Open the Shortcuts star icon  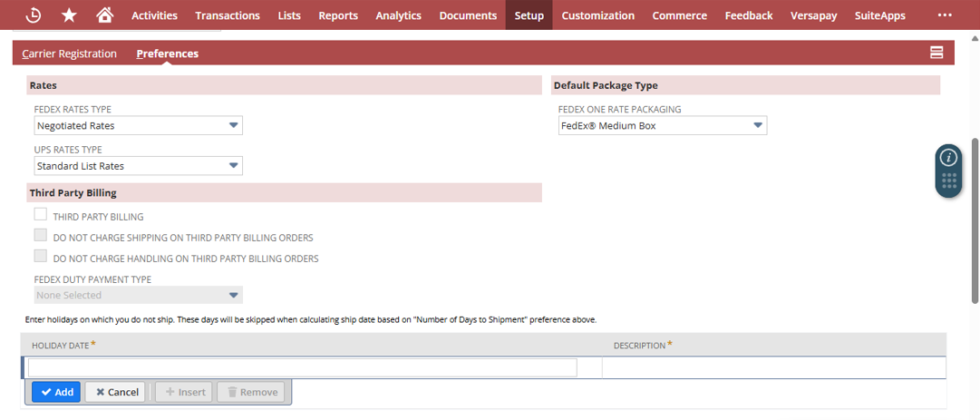coord(69,15)
